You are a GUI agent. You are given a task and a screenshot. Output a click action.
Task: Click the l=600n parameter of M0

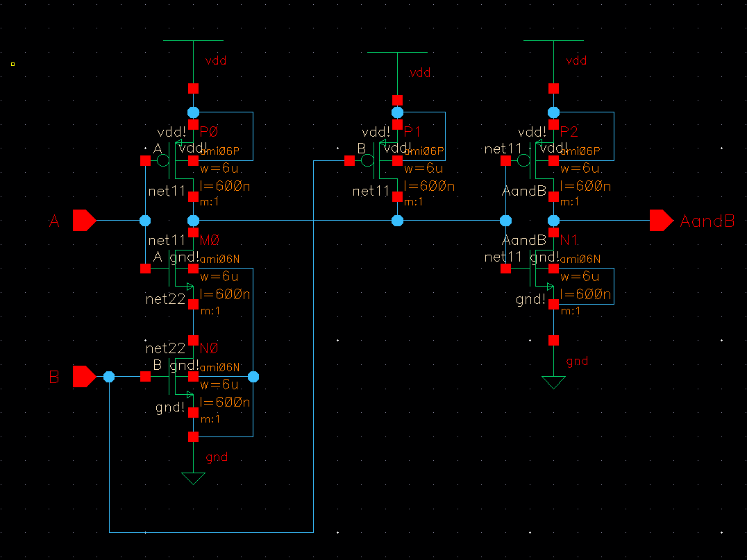pos(225,294)
